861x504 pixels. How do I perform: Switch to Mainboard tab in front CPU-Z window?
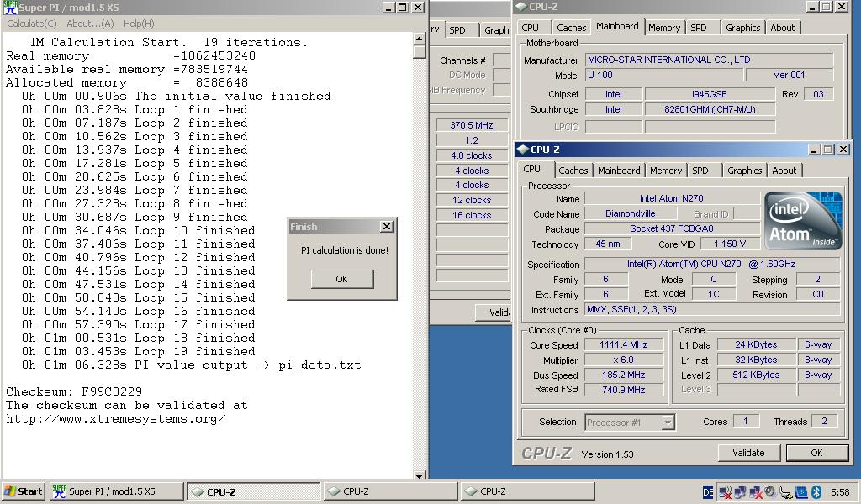[x=619, y=171]
